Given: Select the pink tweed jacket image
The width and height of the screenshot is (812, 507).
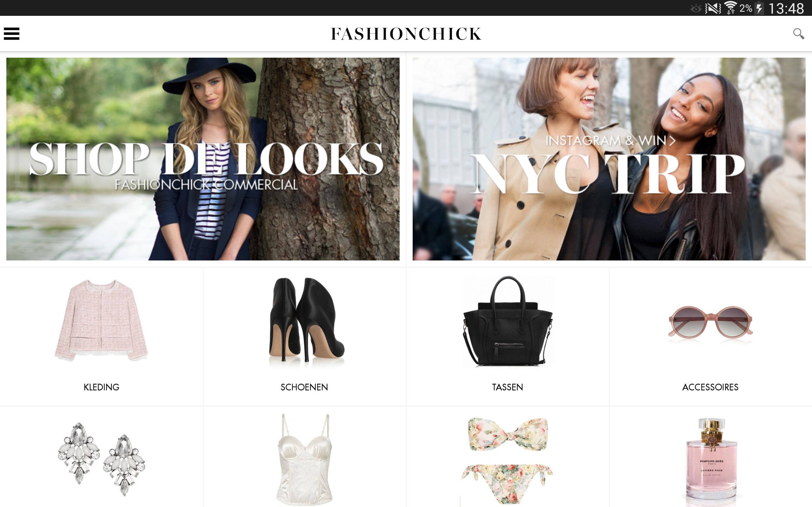Looking at the screenshot, I should [x=101, y=321].
